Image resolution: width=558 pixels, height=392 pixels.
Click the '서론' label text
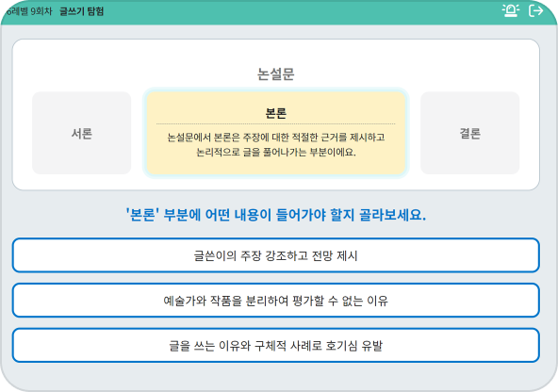coord(81,134)
